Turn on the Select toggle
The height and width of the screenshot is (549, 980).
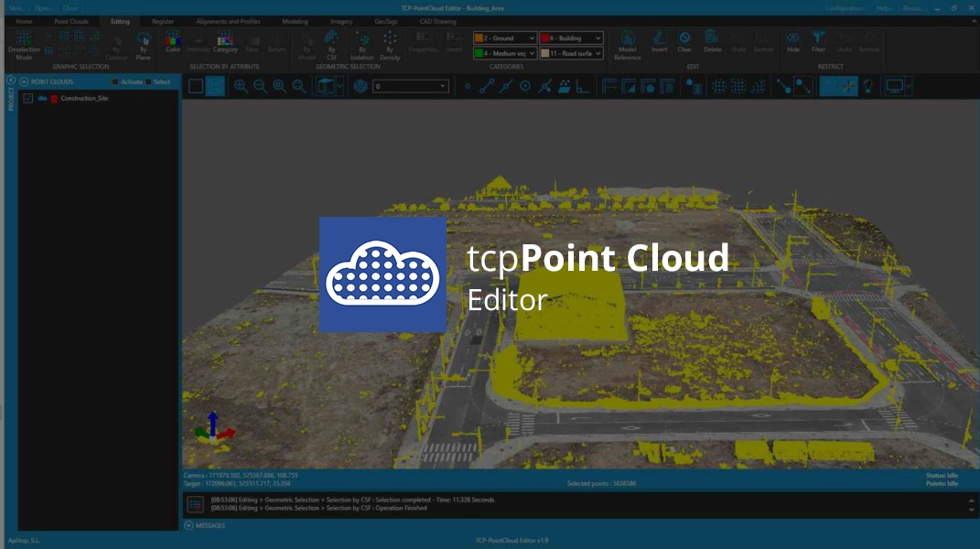(x=148, y=81)
